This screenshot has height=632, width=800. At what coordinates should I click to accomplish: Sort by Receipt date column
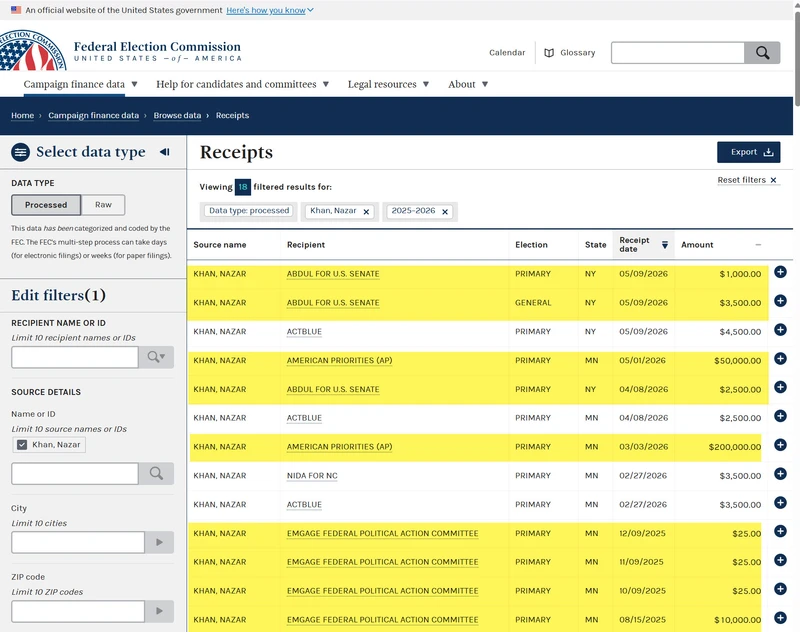(643, 245)
